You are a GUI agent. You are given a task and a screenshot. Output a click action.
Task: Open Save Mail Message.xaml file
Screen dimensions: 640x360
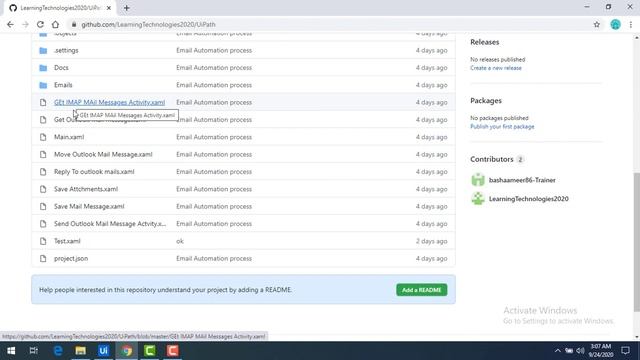[89, 207]
